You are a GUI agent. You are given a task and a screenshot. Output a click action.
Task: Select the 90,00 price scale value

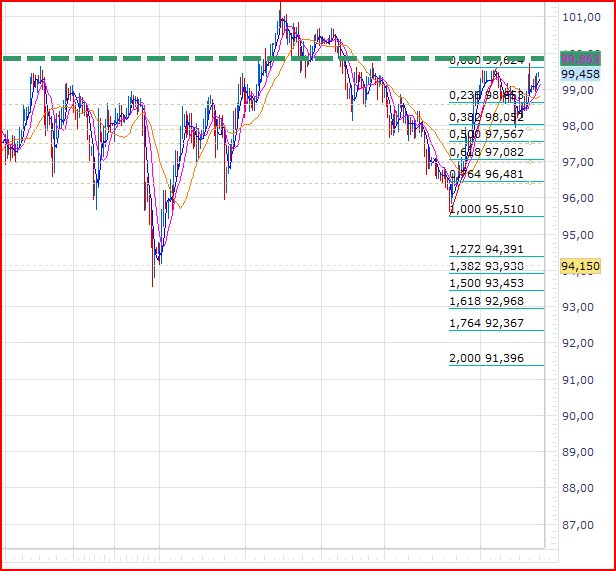(578, 416)
